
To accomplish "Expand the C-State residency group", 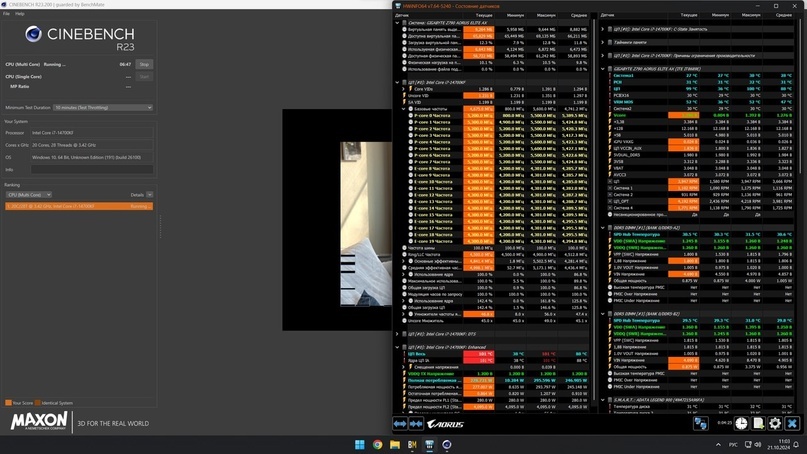I will pyautogui.click(x=603, y=29).
